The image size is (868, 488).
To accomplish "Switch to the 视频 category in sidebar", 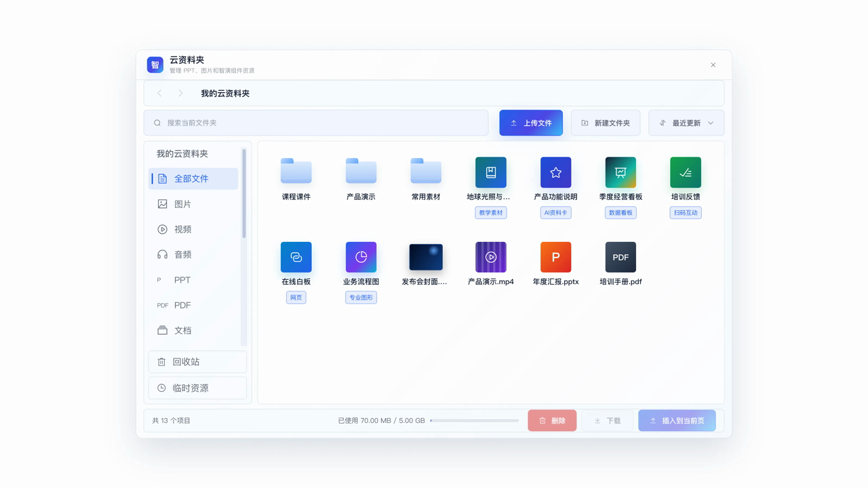I will (193, 229).
